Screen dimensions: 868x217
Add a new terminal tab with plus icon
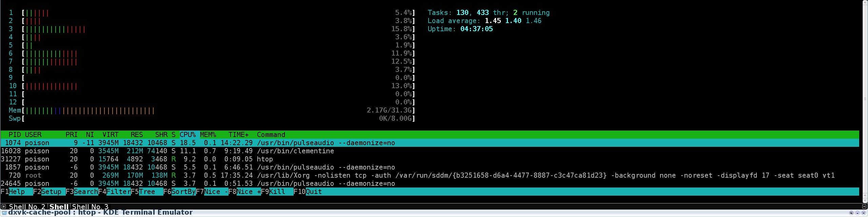tap(3, 206)
